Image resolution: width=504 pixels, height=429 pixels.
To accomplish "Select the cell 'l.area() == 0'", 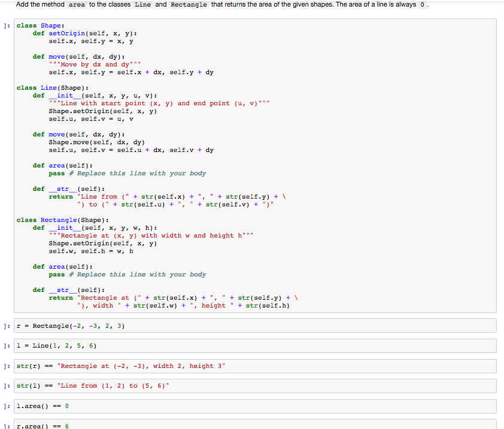I will tap(255, 406).
